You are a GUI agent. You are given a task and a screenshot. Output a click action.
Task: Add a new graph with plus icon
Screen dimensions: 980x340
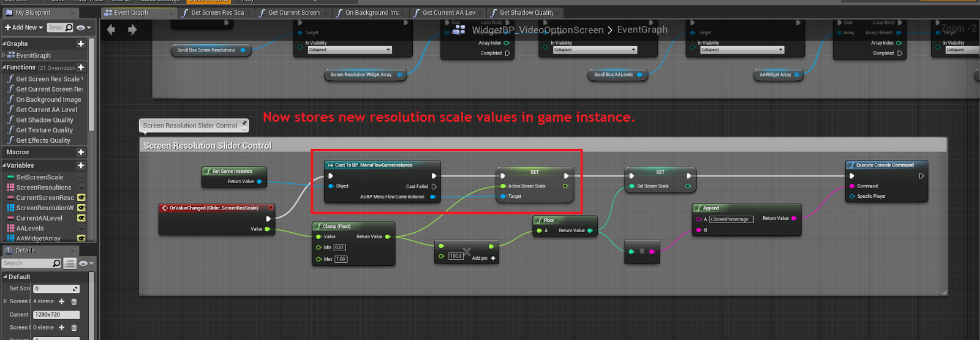click(81, 43)
